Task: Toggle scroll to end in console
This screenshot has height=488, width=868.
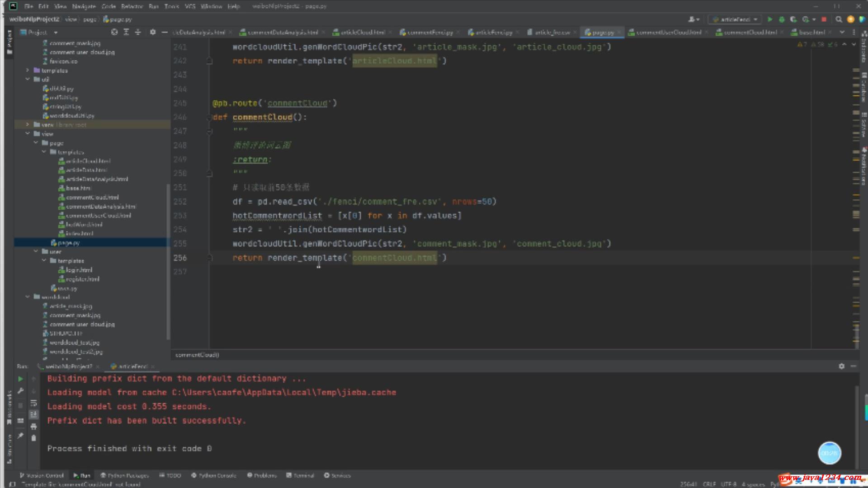Action: click(33, 414)
